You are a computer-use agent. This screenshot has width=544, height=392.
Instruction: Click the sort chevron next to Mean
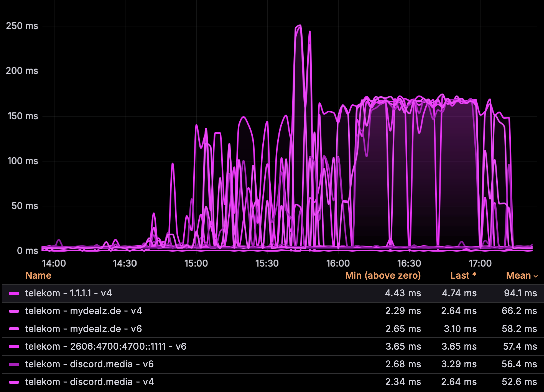(536, 276)
